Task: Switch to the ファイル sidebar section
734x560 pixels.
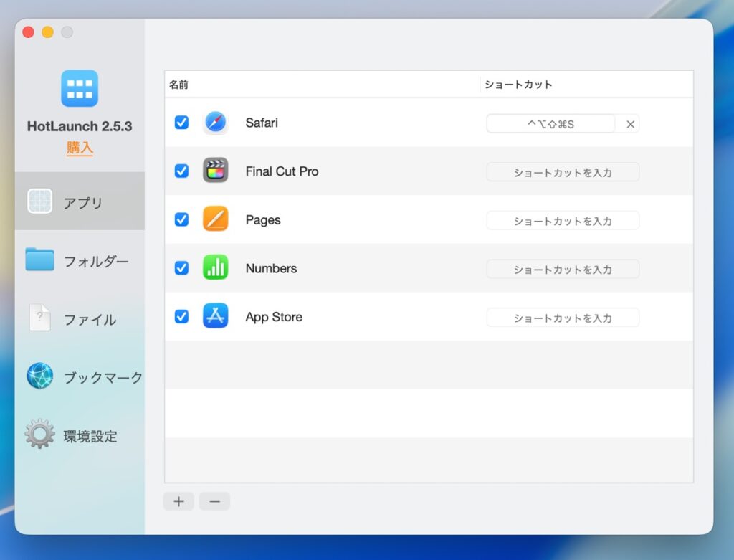Action: [80, 319]
